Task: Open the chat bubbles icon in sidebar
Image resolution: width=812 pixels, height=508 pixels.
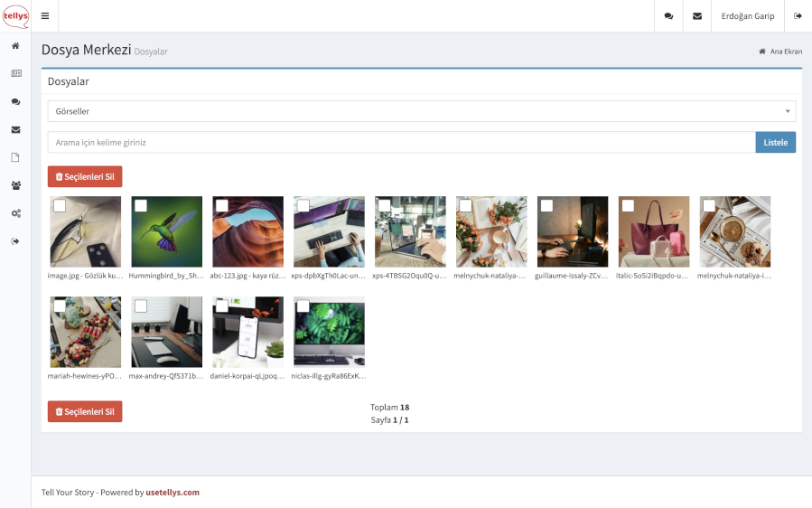Action: [x=15, y=102]
